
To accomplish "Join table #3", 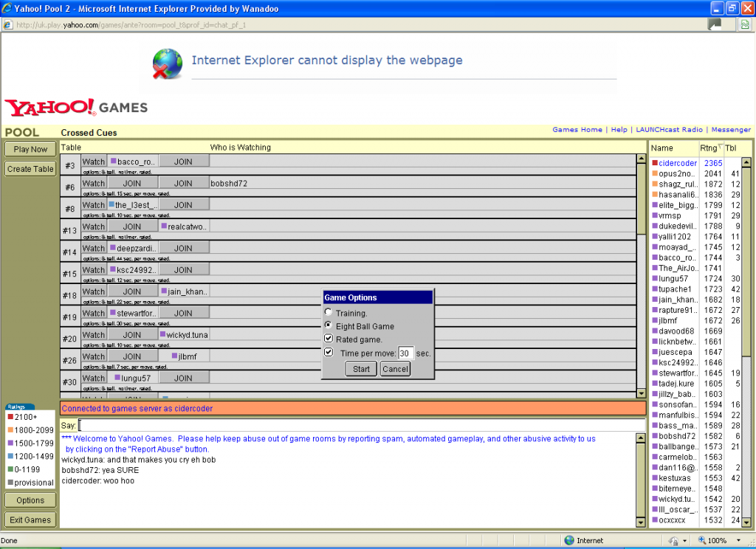I will click(183, 162).
